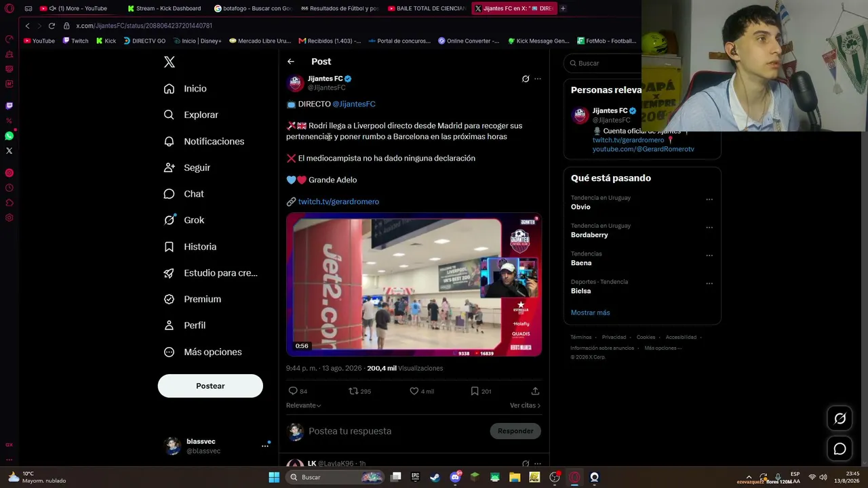
Task: Open the Windows Start menu
Action: coord(274,477)
